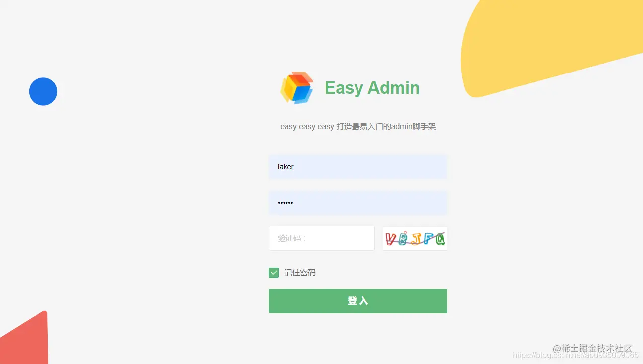Focus the username field containing laker
Image resolution: width=643 pixels, height=364 pixels.
[x=358, y=167]
